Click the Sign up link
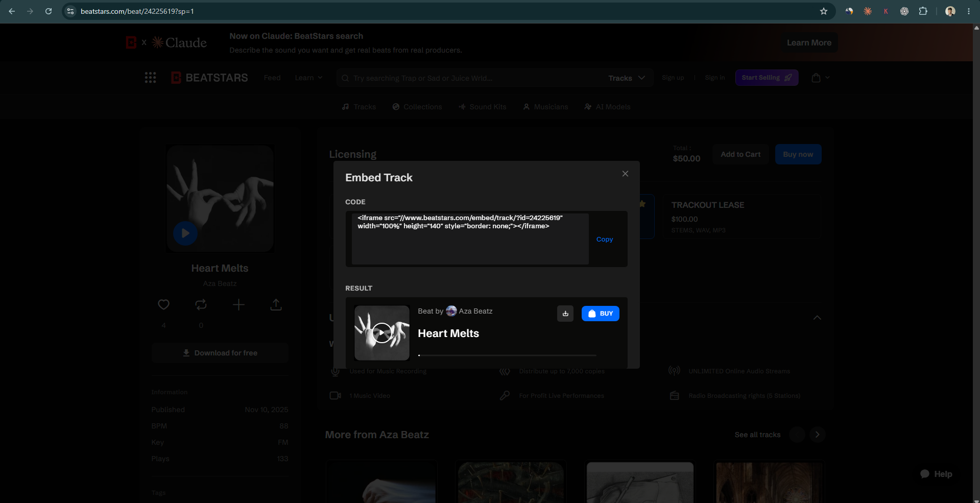The height and width of the screenshot is (503, 980). pos(673,78)
